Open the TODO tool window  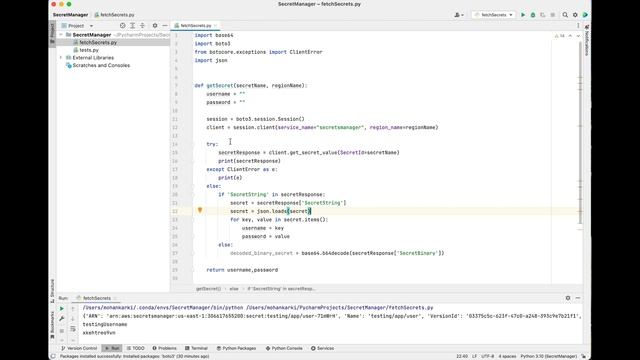point(136,348)
